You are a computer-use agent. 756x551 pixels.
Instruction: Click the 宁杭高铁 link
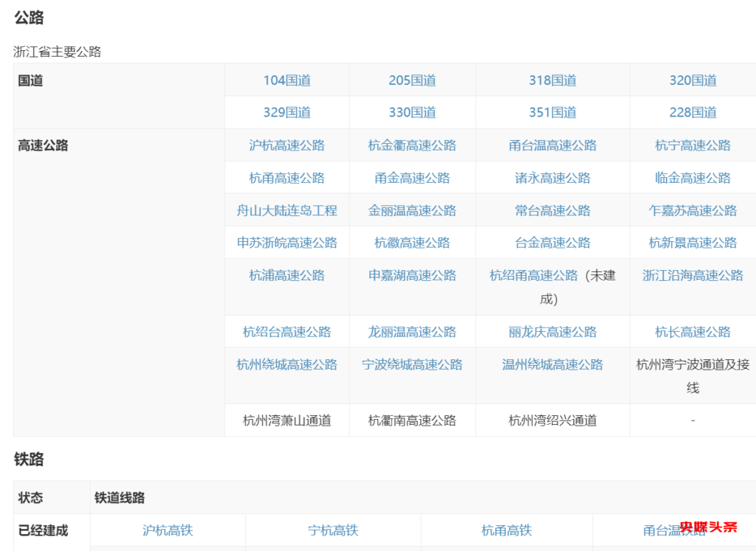[333, 530]
